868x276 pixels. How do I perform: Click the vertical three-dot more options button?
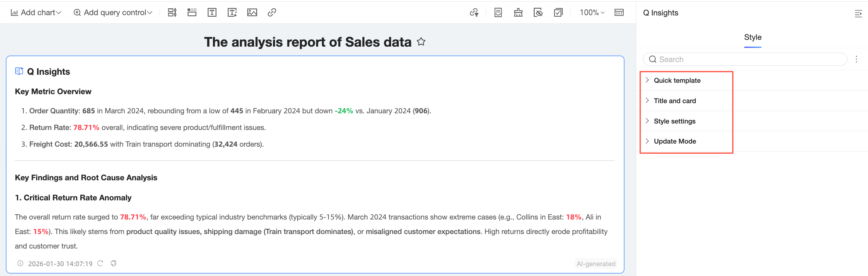856,59
